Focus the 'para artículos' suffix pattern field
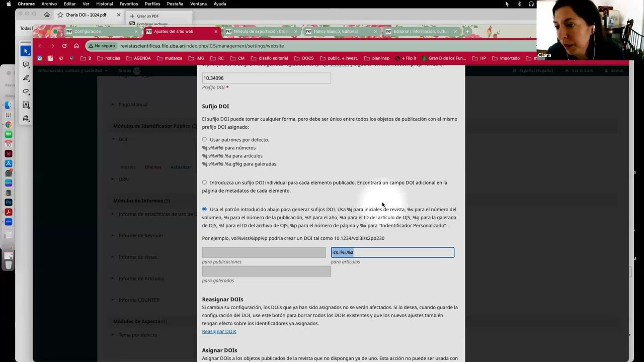Viewport: 644px width, 362px height. tap(392, 252)
